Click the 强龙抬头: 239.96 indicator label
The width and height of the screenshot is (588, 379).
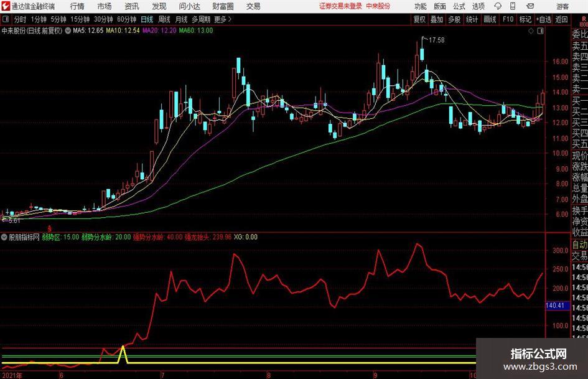coord(208,237)
